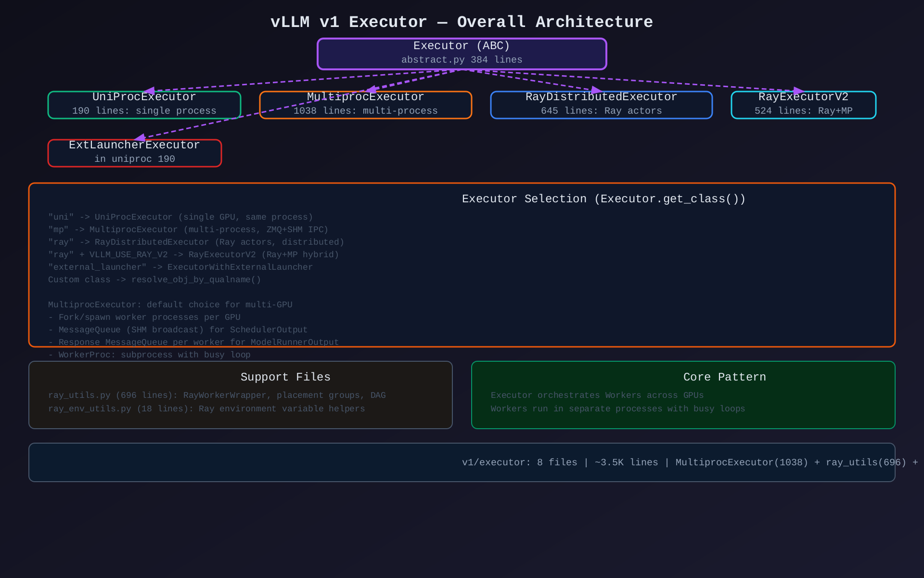The width and height of the screenshot is (924, 578).
Task: Click the diagram title text
Action: pos(462,22)
